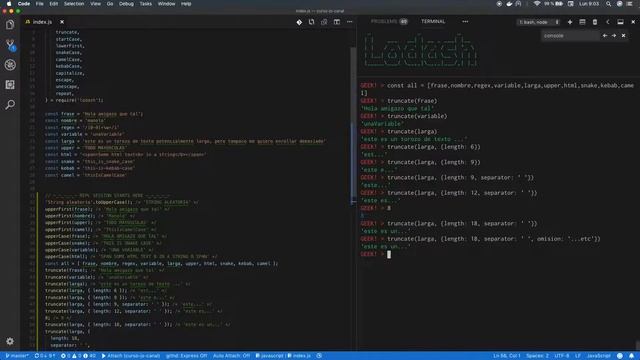
Task: Click Attach debug configuration in status bar
Action: [x=131, y=356]
